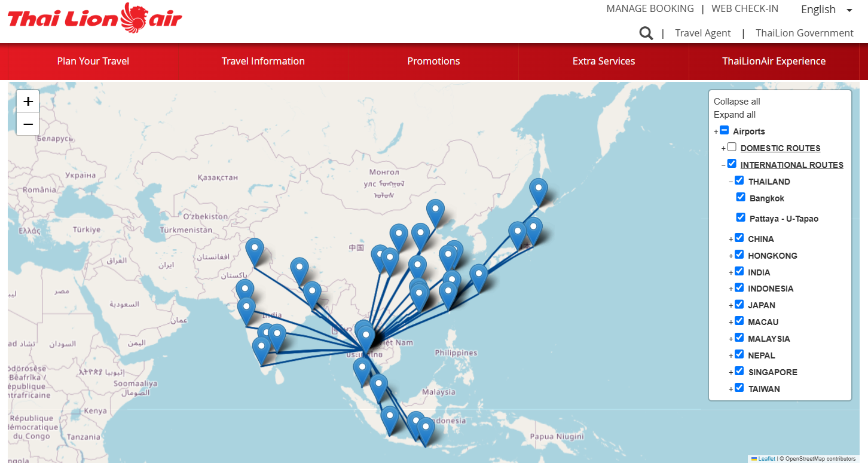Uncheck the Indonesia checkbox

tap(739, 287)
